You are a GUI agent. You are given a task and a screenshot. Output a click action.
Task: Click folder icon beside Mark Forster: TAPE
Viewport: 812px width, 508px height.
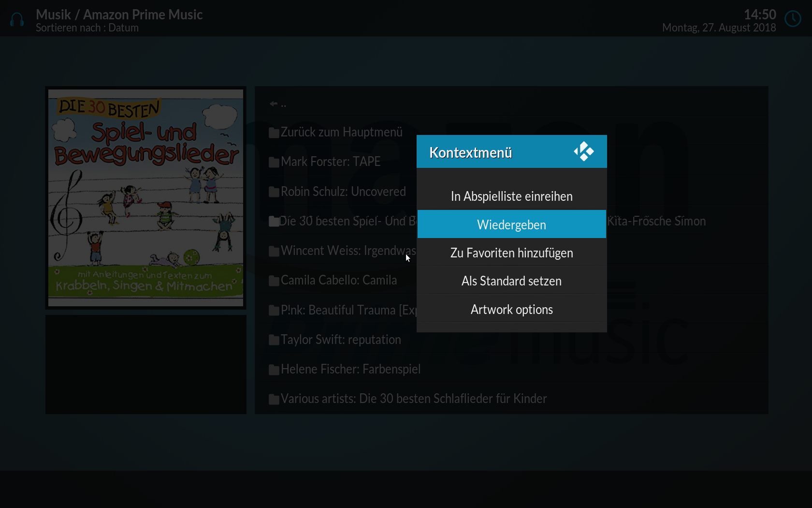pos(274,162)
